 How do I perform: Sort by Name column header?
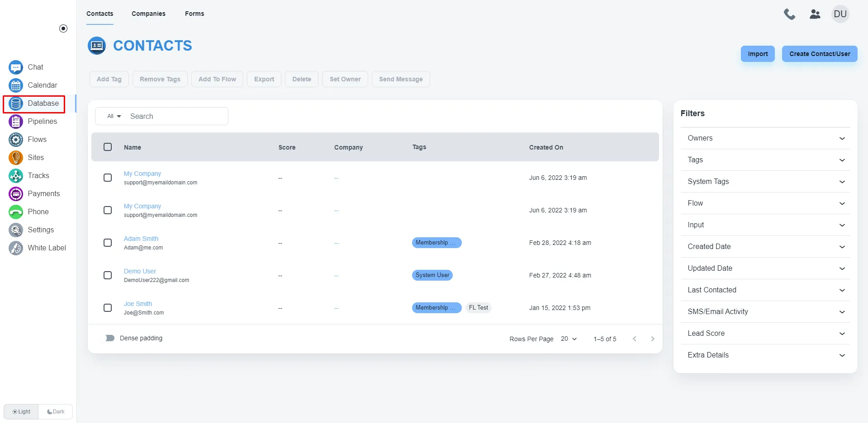pyautogui.click(x=133, y=147)
